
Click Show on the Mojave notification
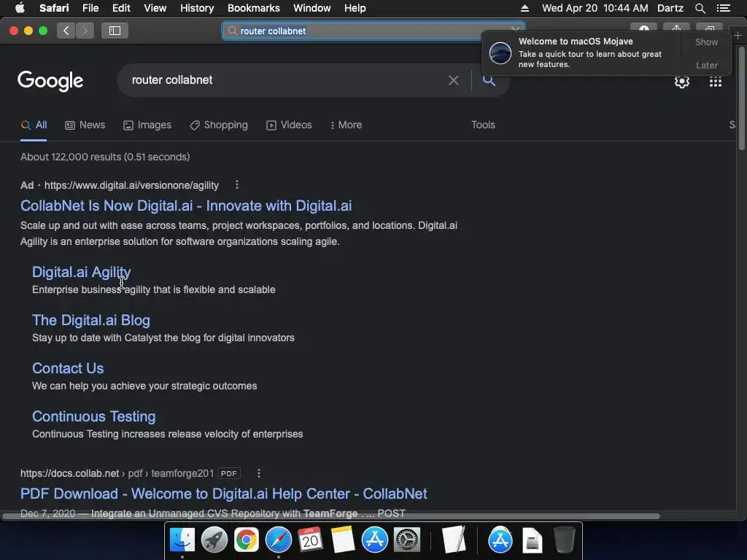pyautogui.click(x=706, y=42)
